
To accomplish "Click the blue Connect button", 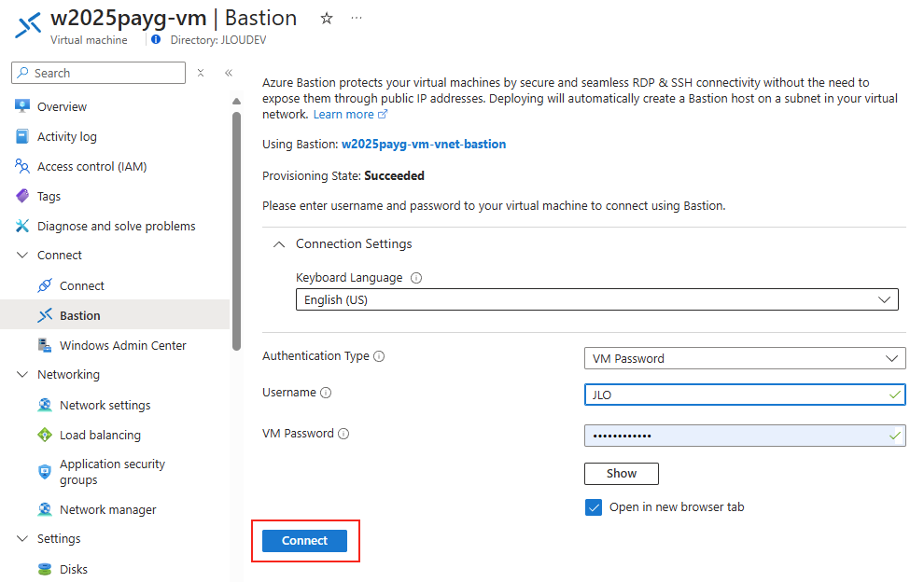I will click(x=304, y=541).
